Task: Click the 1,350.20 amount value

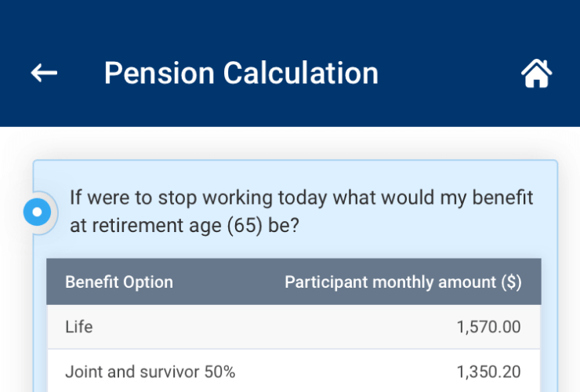Action: pos(488,372)
